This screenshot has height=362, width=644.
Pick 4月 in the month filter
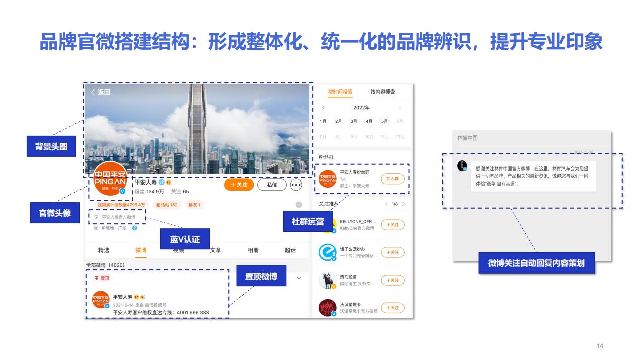click(369, 121)
